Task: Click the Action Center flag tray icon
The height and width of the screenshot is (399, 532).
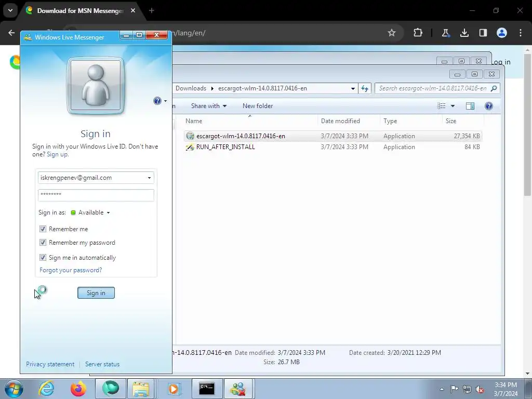Action: pos(454,389)
